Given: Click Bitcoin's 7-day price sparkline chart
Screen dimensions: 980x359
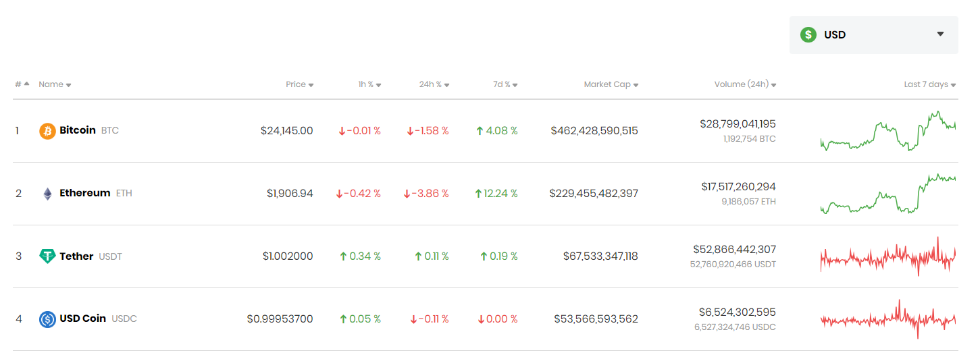Looking at the screenshot, I should tap(888, 131).
